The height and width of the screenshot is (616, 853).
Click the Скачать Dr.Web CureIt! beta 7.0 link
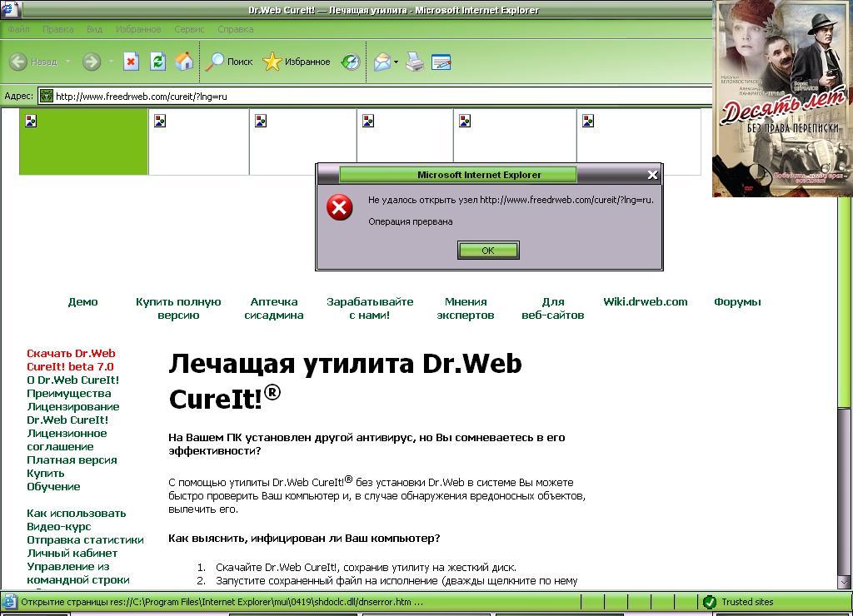click(x=71, y=360)
